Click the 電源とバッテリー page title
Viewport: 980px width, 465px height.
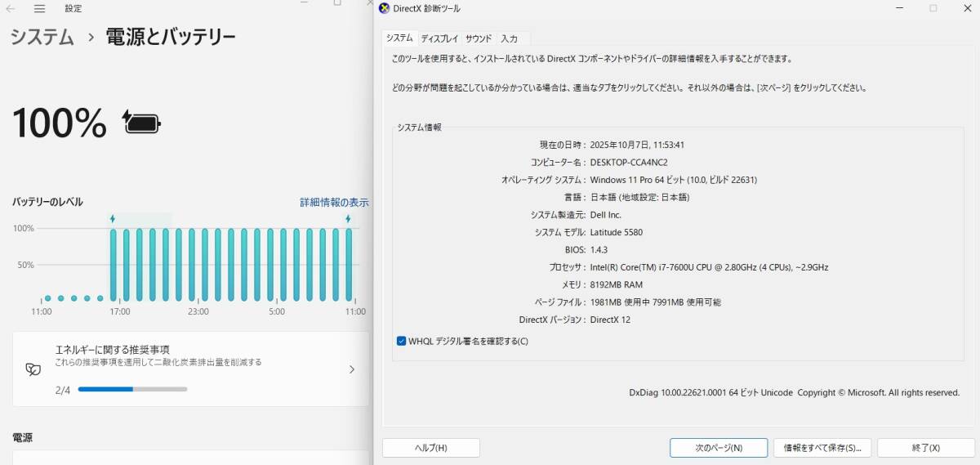click(x=171, y=37)
